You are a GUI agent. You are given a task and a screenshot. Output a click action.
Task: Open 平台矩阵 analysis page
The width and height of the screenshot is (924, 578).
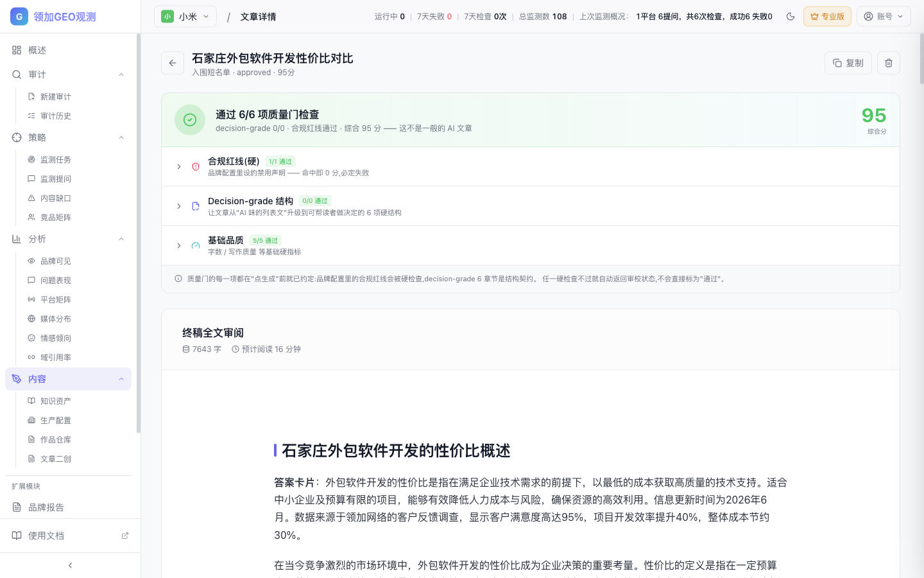tap(55, 299)
